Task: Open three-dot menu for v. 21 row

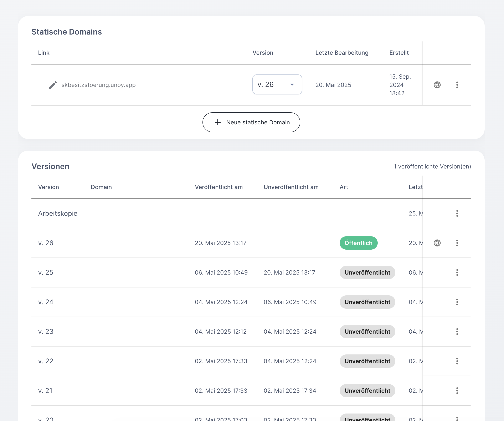Action: coord(457,391)
